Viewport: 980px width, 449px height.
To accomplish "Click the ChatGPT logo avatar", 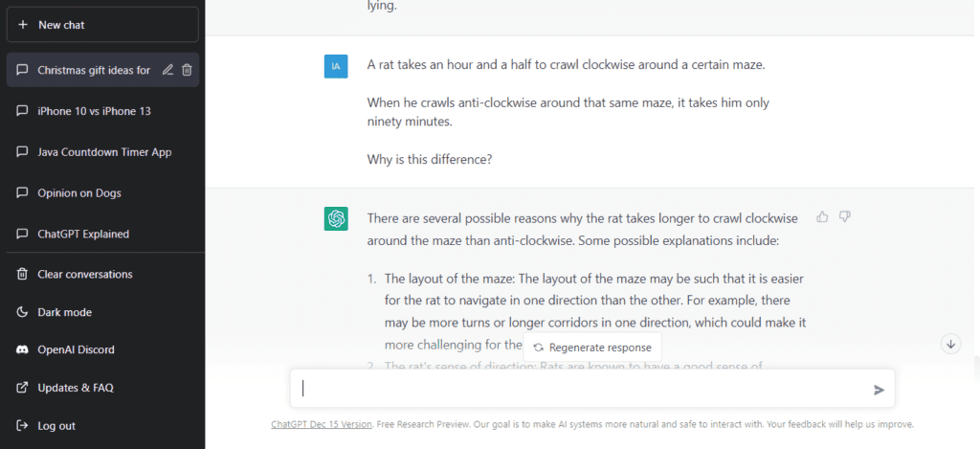I will 336,219.
